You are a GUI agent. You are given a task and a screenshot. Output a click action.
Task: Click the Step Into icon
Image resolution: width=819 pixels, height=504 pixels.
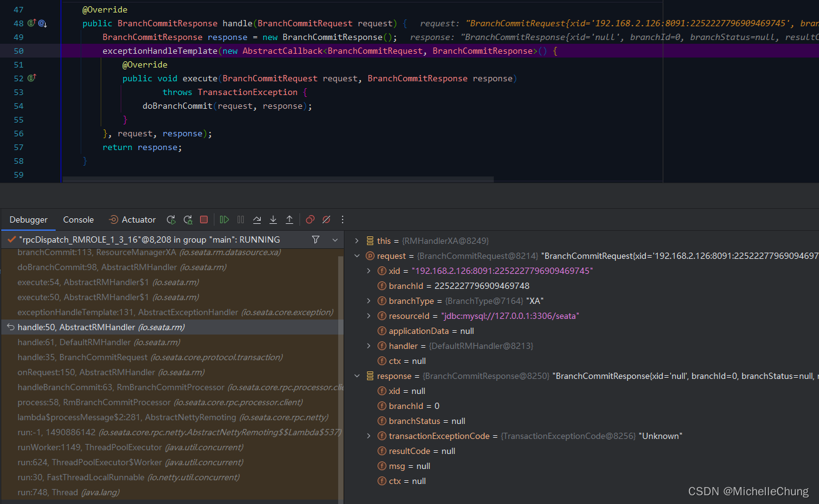(273, 219)
